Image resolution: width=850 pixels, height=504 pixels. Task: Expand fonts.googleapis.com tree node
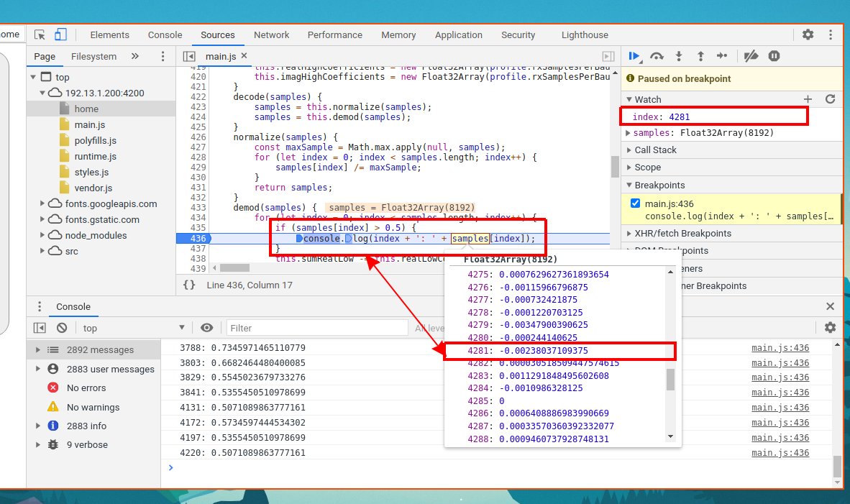pos(42,203)
